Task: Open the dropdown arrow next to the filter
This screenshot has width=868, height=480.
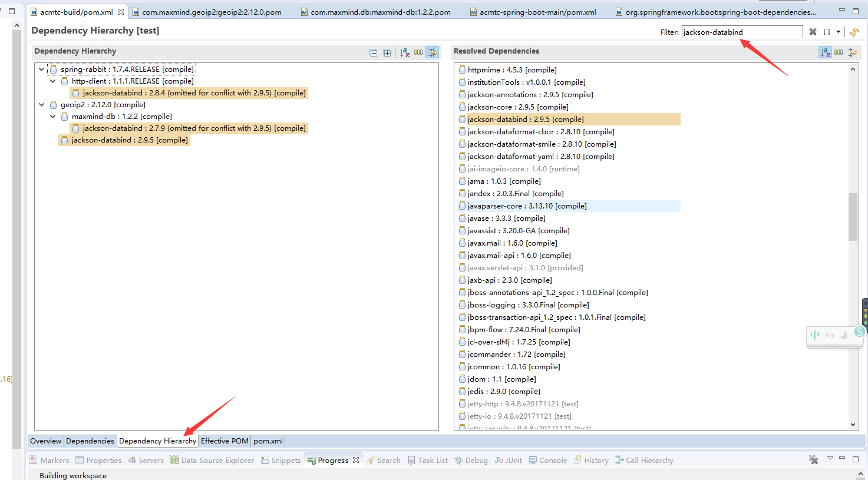Action: click(838, 32)
